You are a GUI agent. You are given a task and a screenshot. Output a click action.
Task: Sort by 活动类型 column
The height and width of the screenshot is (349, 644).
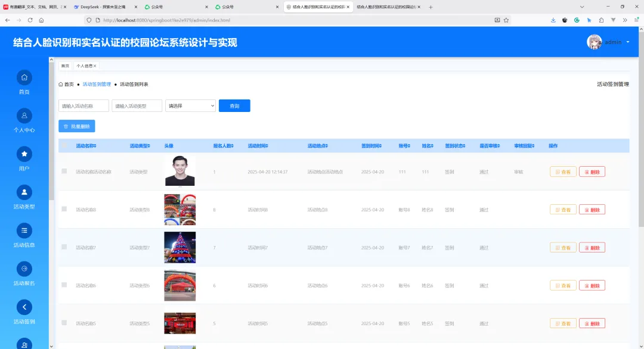(140, 145)
